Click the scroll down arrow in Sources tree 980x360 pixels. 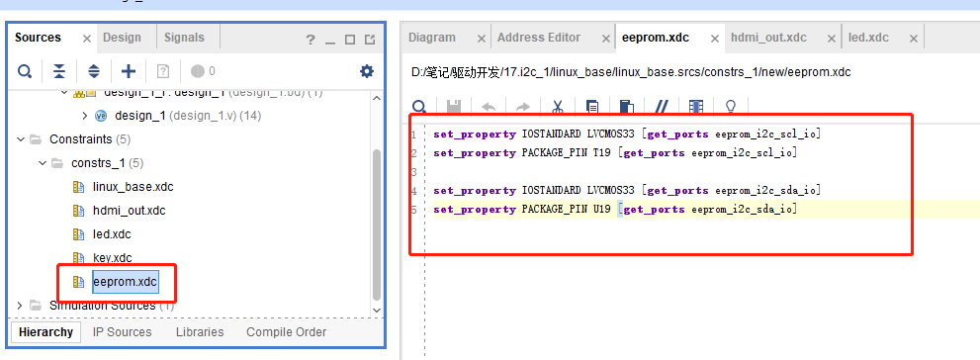[376, 310]
